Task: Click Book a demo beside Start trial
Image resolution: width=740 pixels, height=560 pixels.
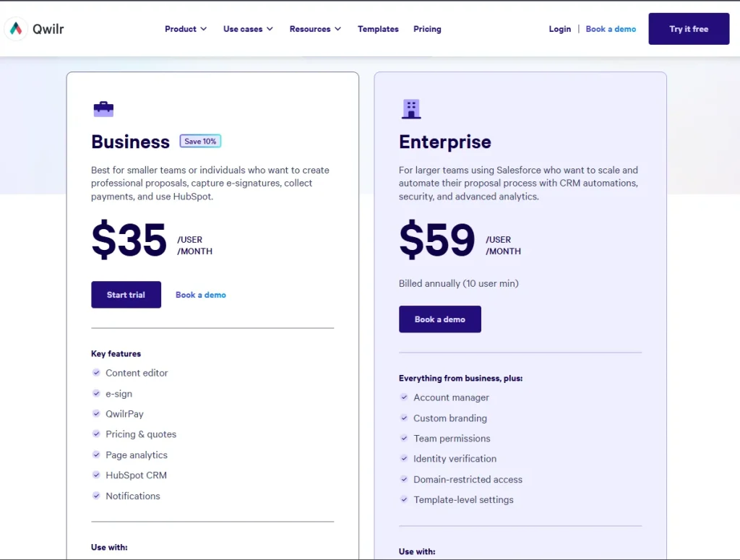Action: click(201, 295)
